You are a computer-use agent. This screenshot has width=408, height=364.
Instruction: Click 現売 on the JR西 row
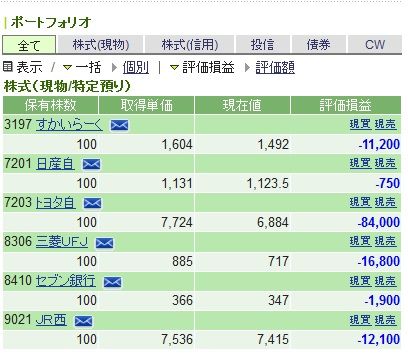pos(385,320)
